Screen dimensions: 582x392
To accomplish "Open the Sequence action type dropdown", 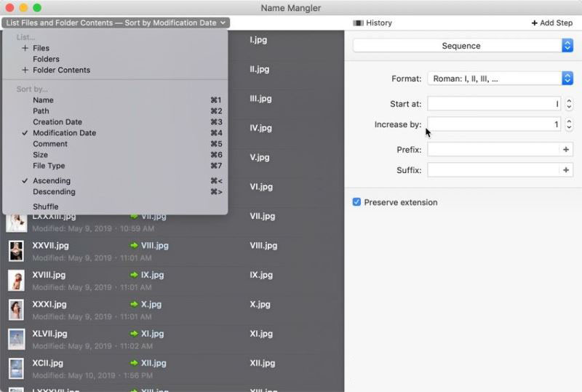I will [463, 46].
